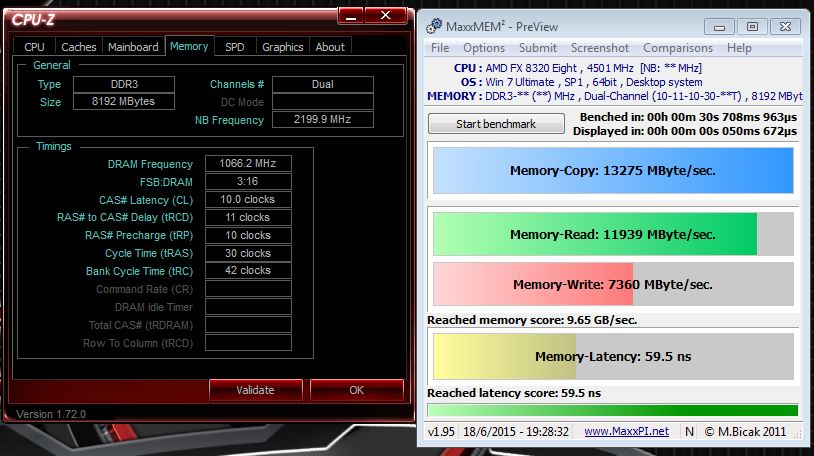This screenshot has width=814, height=456.
Task: Click the tRC 42 clocks value
Action: 248,271
